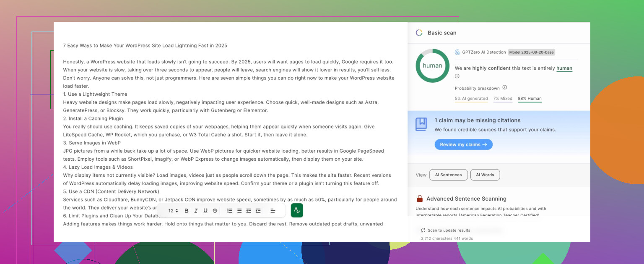Toggle underline formatting

205,211
